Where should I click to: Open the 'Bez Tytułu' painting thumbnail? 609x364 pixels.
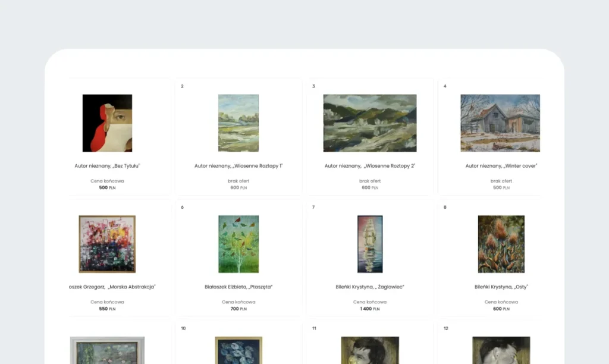tap(107, 123)
